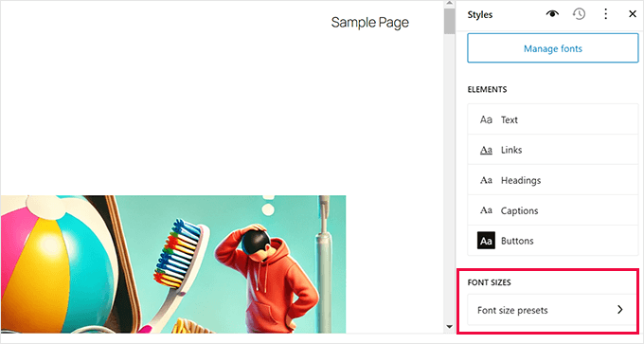644x344 pixels.
Task: Open the Text element typography settings
Action: click(553, 119)
